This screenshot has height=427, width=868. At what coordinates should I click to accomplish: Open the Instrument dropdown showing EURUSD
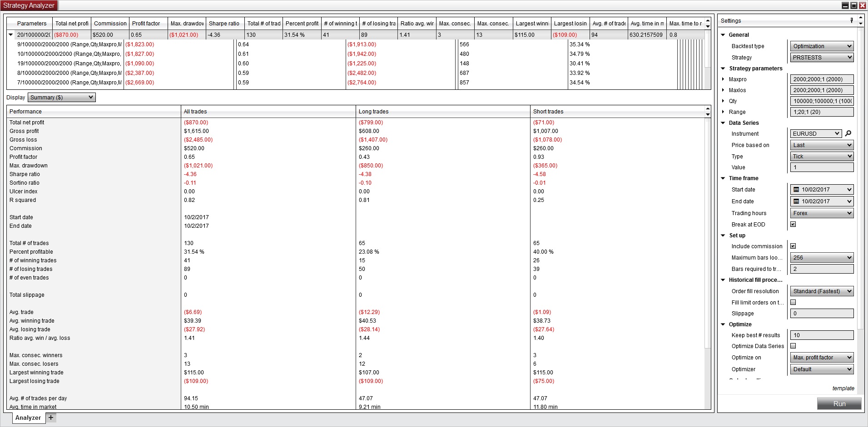[x=816, y=133]
